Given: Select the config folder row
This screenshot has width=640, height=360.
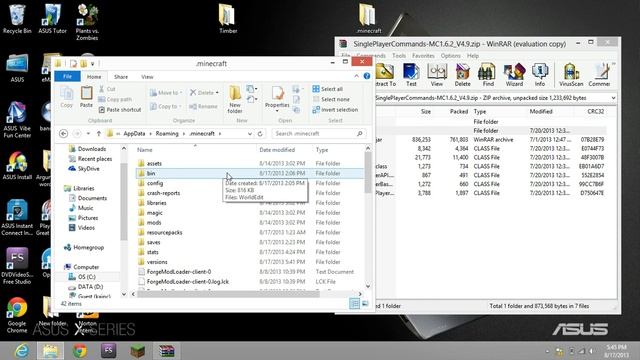Looking at the screenshot, I should point(249,183).
